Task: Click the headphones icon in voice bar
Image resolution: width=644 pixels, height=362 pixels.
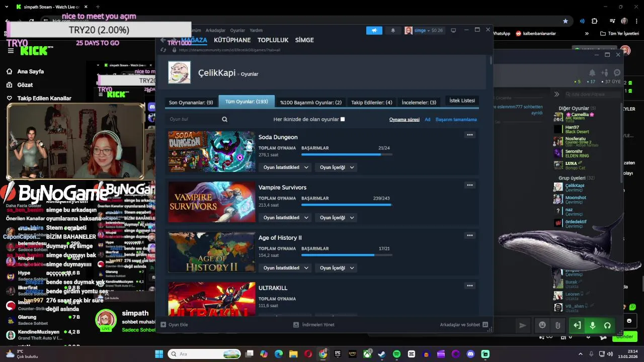Action: click(607, 325)
